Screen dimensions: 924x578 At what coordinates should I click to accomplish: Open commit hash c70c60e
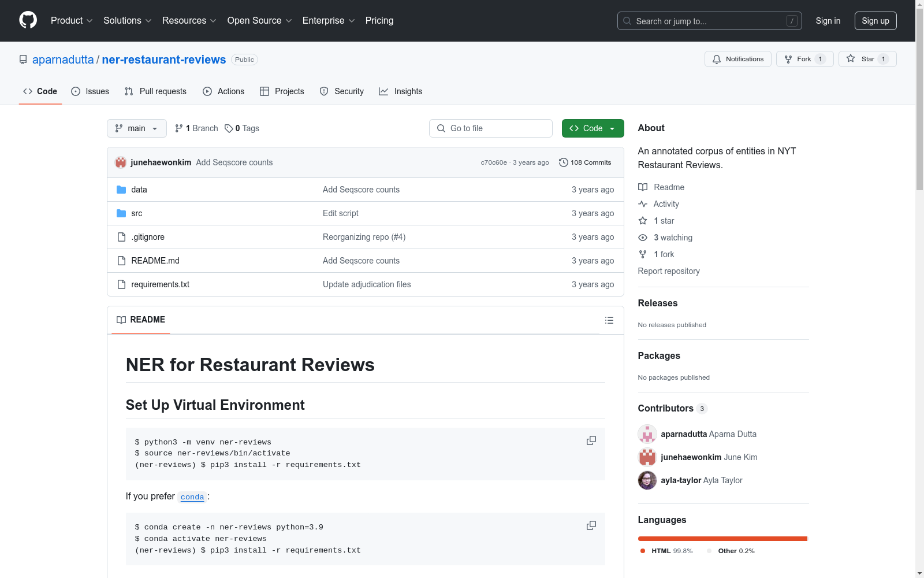(494, 162)
